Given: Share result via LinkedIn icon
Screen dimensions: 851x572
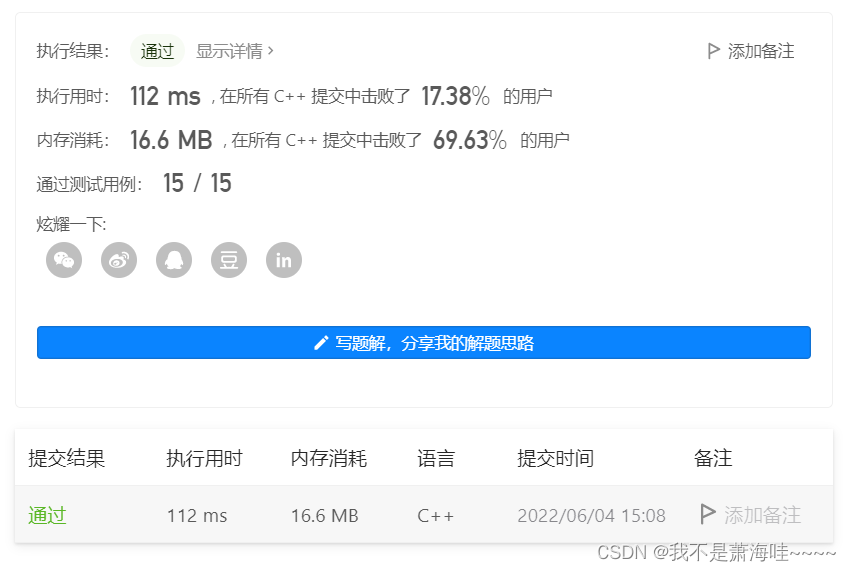Looking at the screenshot, I should click(x=284, y=260).
